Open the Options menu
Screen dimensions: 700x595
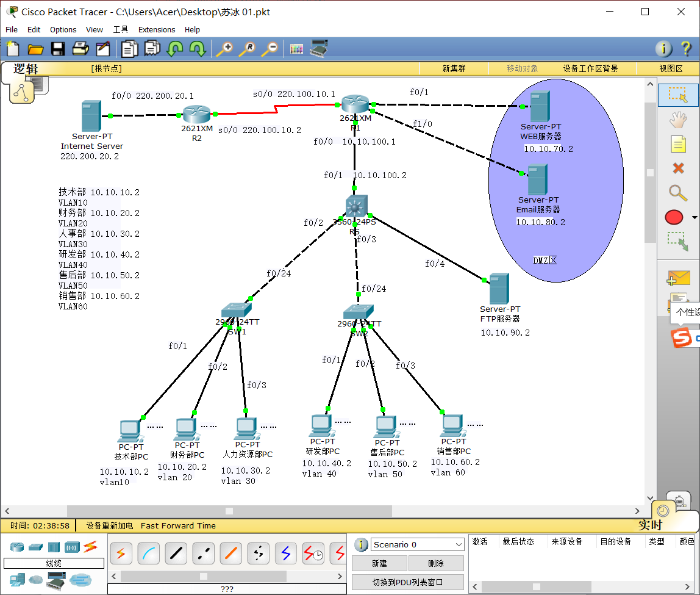click(63, 29)
